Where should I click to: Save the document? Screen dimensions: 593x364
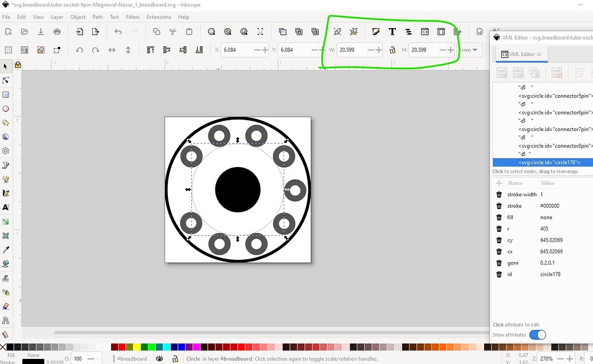[41, 31]
